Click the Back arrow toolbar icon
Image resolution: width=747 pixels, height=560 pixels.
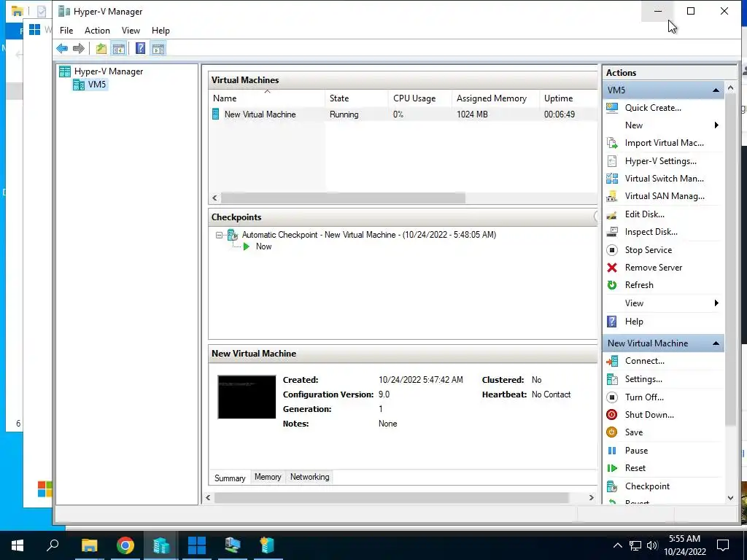click(x=62, y=48)
